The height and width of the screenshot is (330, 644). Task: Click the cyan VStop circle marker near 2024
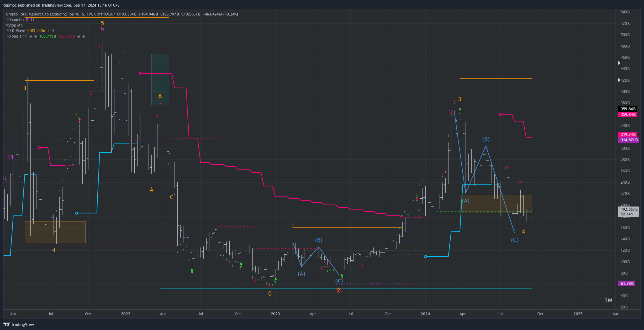pos(425,256)
